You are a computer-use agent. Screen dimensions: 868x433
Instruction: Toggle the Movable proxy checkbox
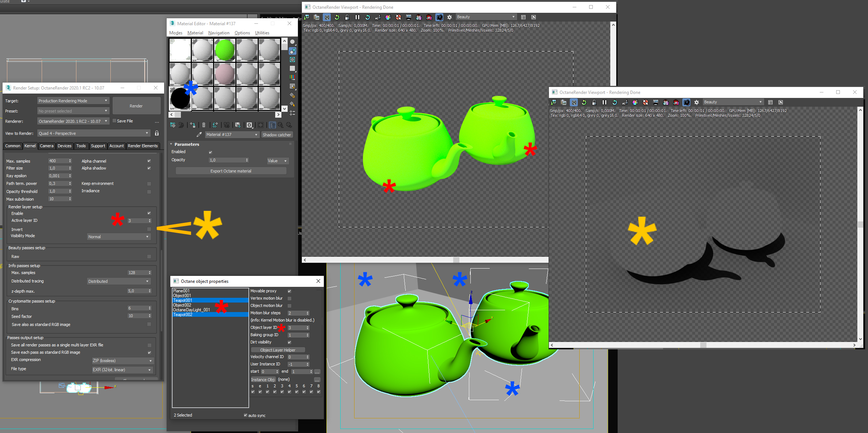(289, 291)
